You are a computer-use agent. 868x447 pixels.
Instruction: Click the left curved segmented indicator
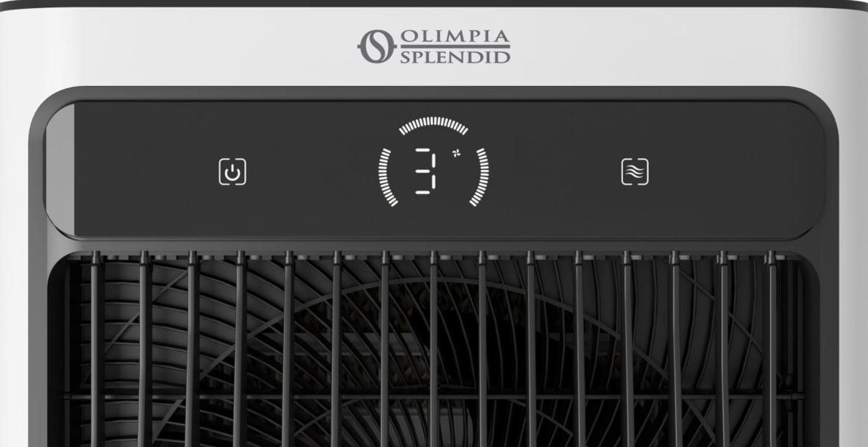[x=387, y=177]
